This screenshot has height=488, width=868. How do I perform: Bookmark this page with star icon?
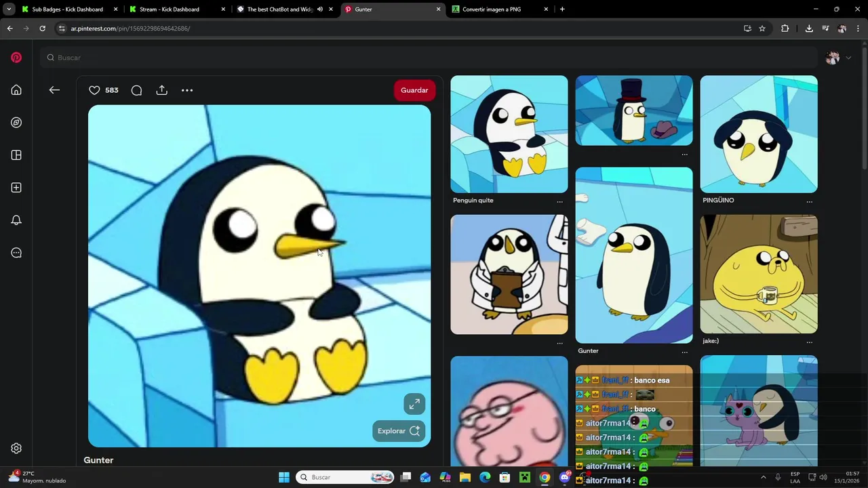click(762, 28)
